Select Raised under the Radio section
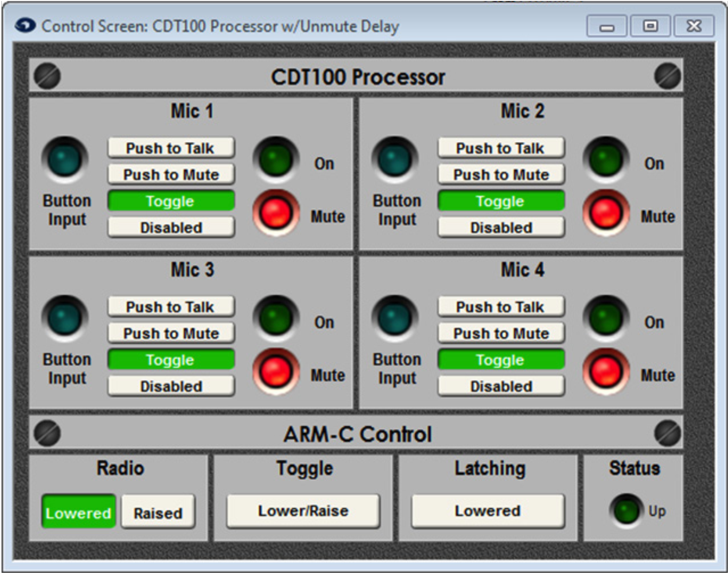This screenshot has width=728, height=573. click(158, 512)
